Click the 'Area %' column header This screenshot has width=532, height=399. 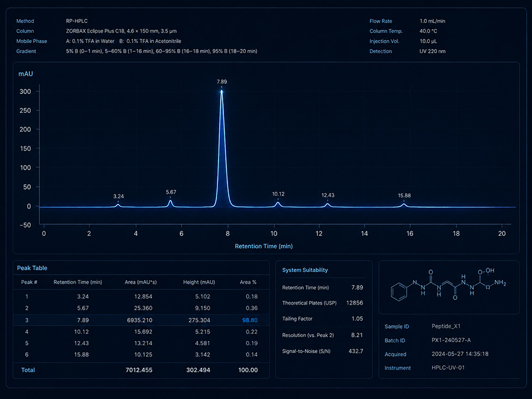click(x=248, y=283)
